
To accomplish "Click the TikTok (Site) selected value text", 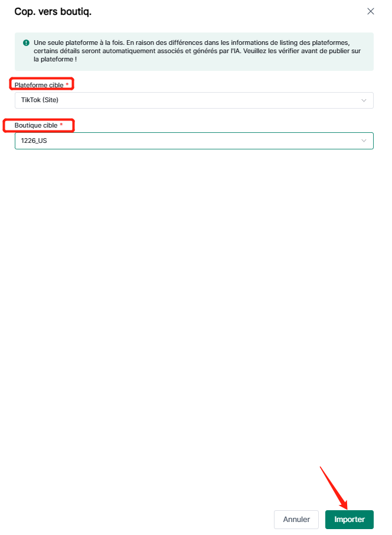I will 40,100.
